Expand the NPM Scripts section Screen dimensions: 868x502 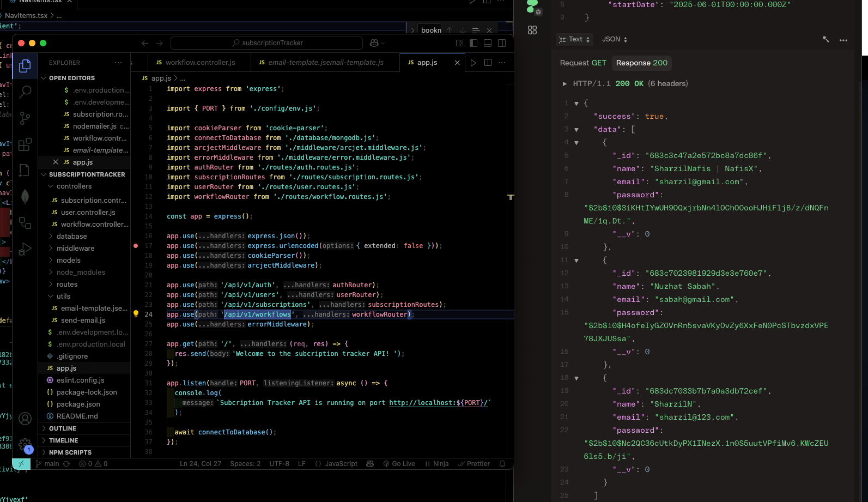coord(84,452)
